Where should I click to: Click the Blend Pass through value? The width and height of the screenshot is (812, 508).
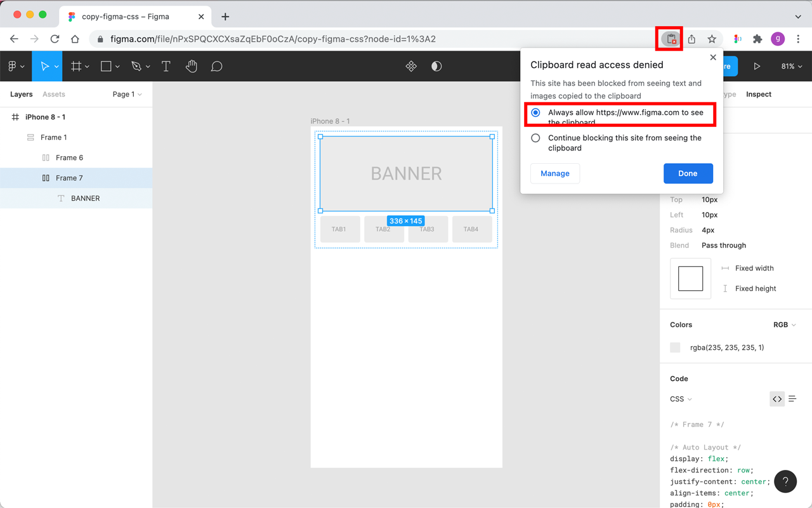point(724,245)
